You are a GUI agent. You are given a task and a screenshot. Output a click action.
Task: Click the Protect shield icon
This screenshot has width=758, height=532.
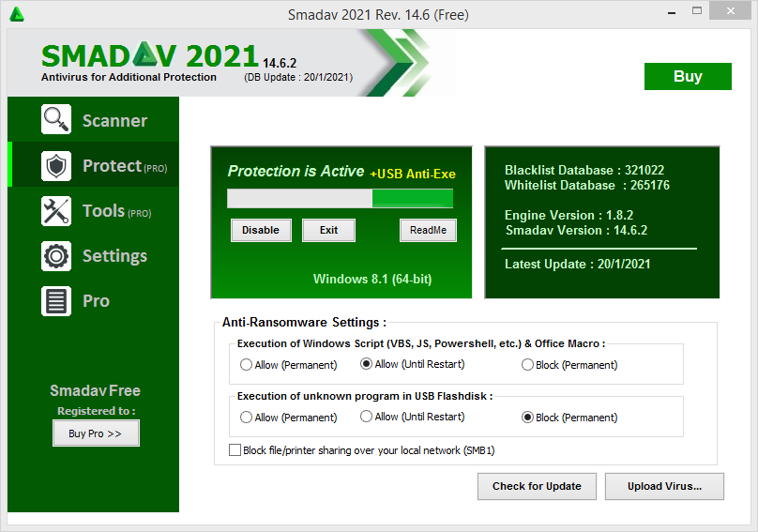pyautogui.click(x=56, y=166)
